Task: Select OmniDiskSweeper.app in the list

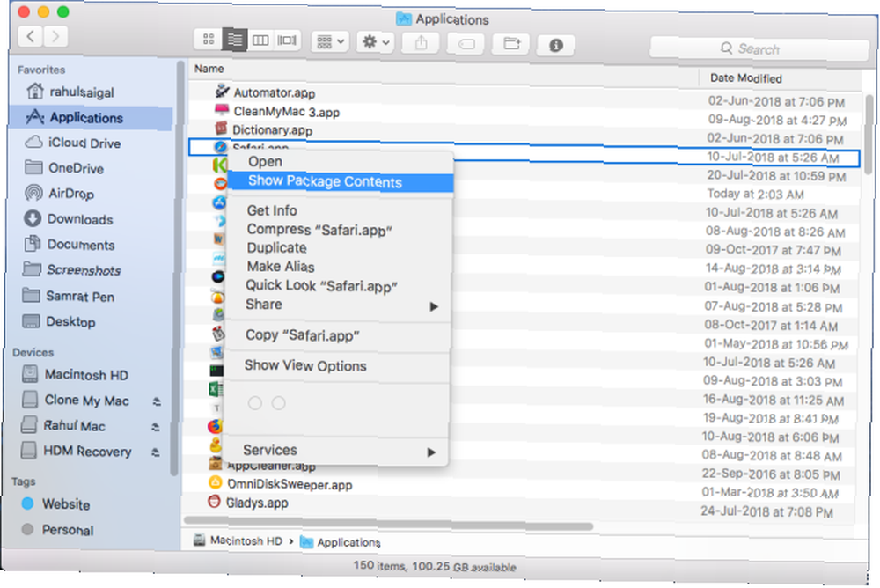Action: tap(289, 485)
